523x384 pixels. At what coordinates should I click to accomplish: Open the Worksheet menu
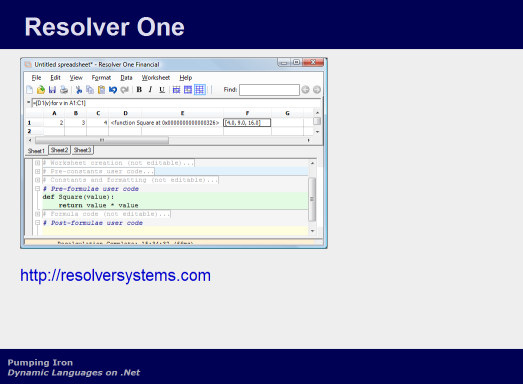[x=156, y=78]
